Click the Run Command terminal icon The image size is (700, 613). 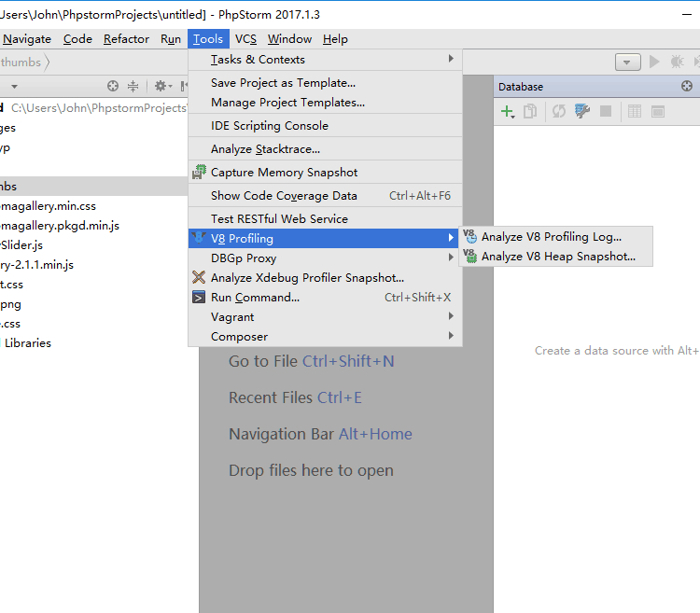[199, 297]
